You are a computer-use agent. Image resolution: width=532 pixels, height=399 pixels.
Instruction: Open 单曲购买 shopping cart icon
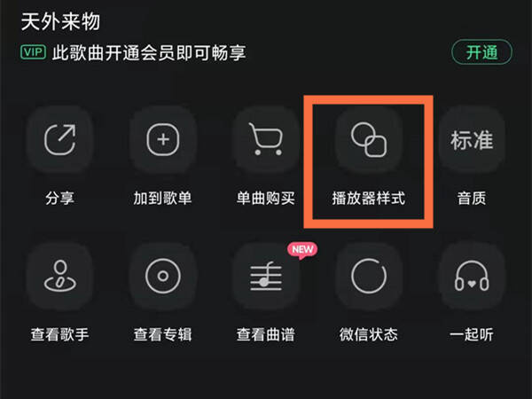(266, 139)
